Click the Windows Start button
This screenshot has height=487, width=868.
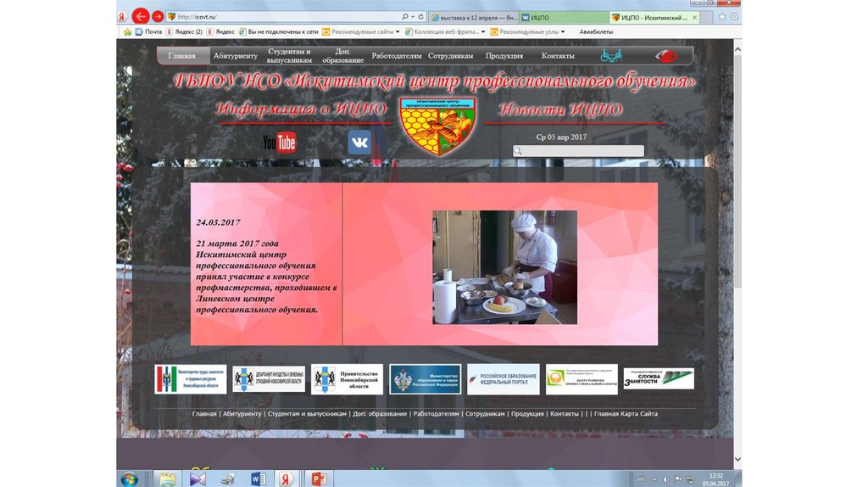(130, 479)
